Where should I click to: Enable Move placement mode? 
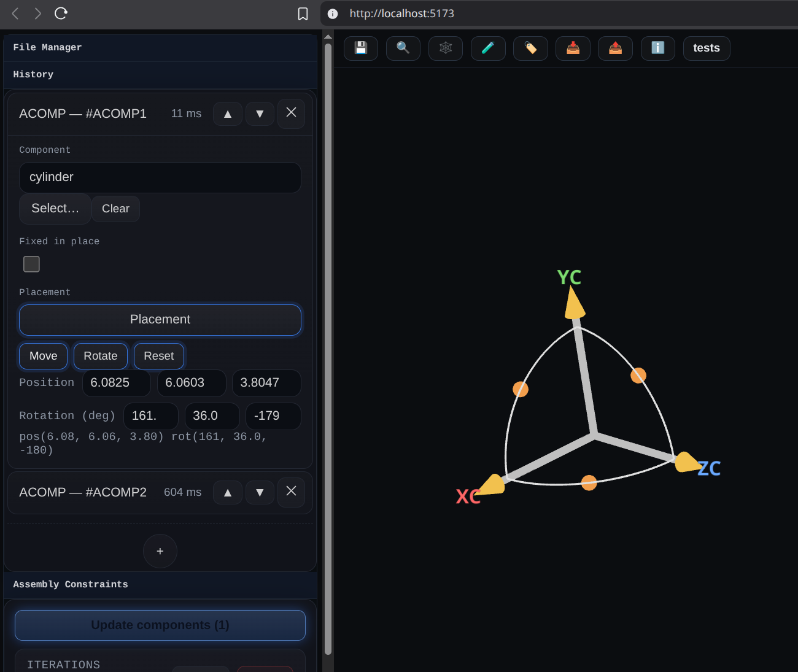coord(43,356)
